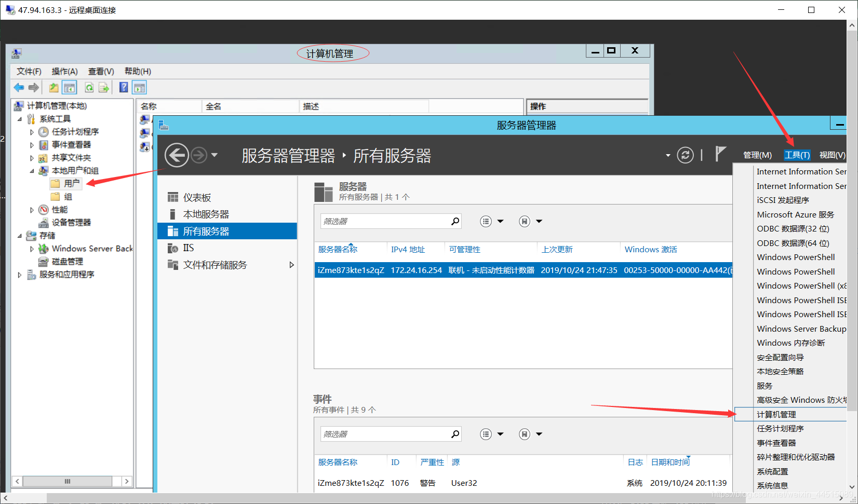Select server row iZme873kte1s2qZ
The width and height of the screenshot is (858, 504).
pyautogui.click(x=524, y=270)
